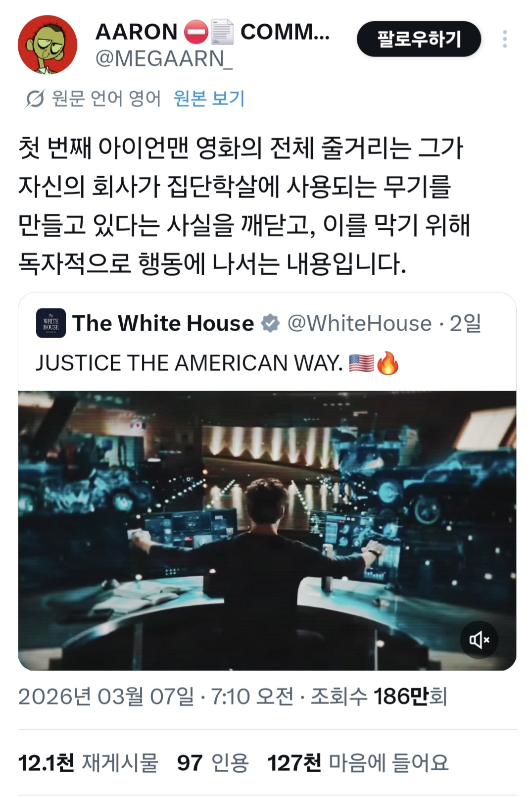
Task: Open AARON display name
Action: pos(136,32)
